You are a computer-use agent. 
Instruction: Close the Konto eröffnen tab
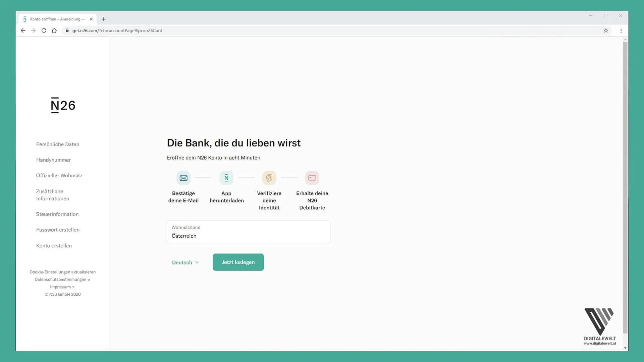91,19
